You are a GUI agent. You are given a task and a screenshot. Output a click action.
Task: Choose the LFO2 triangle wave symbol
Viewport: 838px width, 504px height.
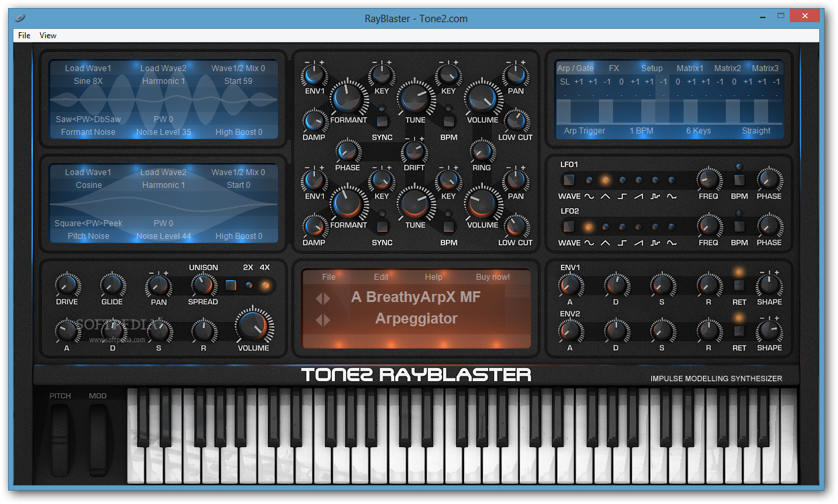click(x=606, y=243)
